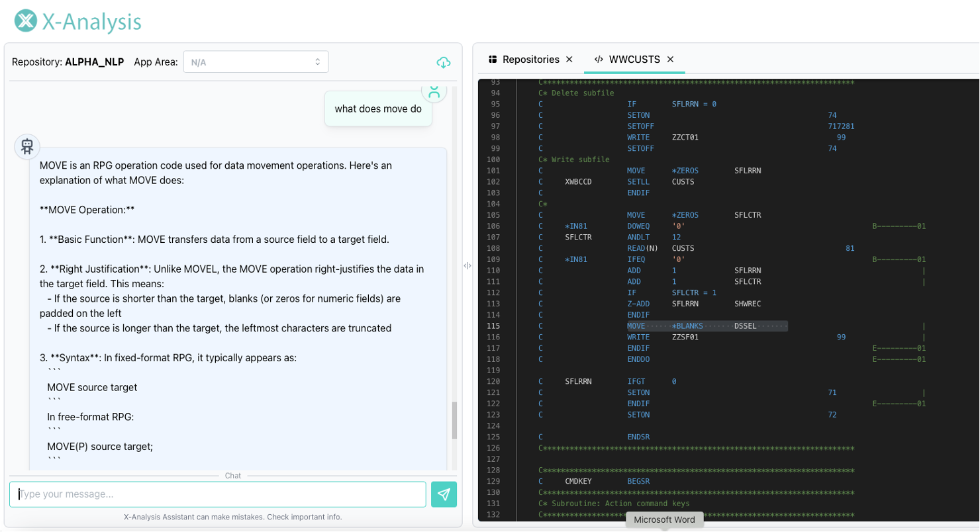This screenshot has height=532, width=980.
Task: Click indicator 72 on line 123
Action: (832, 415)
